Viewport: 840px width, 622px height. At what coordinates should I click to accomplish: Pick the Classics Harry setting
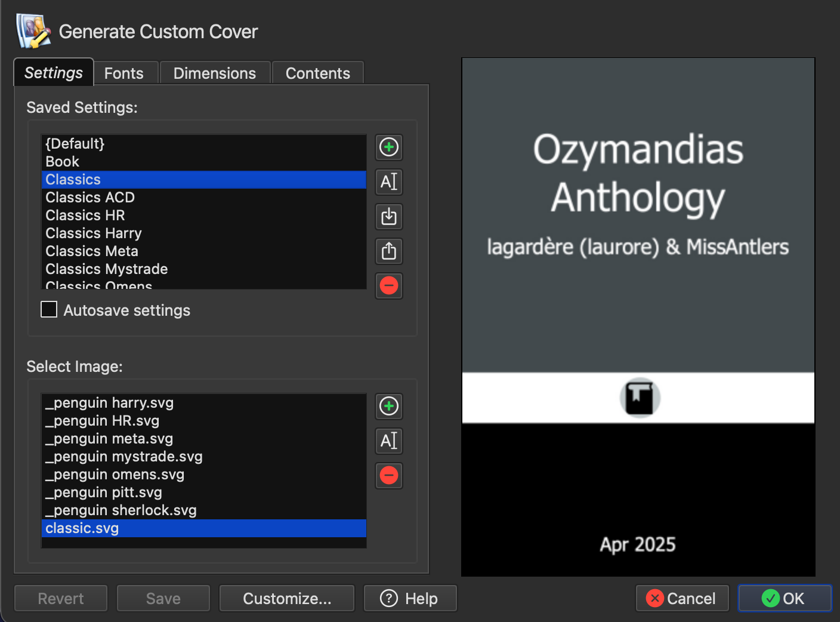pos(204,233)
